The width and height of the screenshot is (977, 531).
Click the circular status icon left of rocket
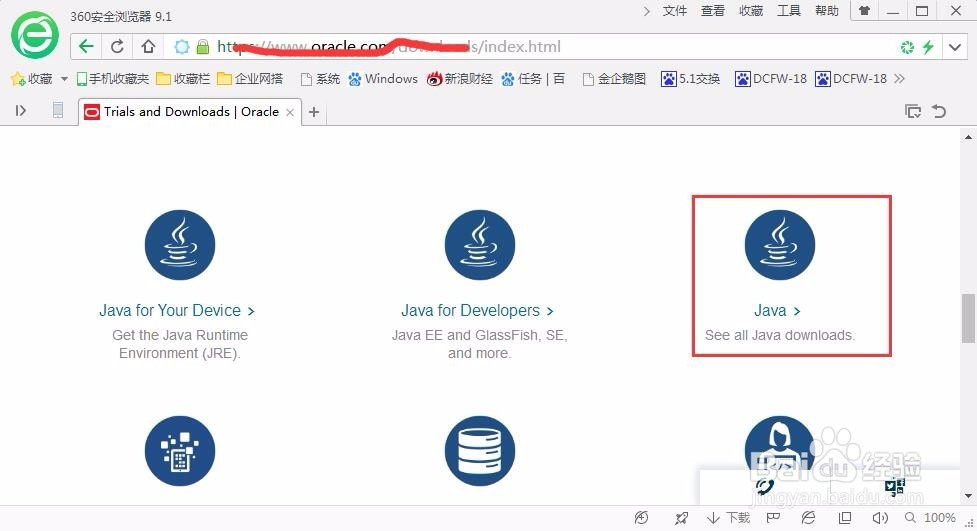(641, 518)
